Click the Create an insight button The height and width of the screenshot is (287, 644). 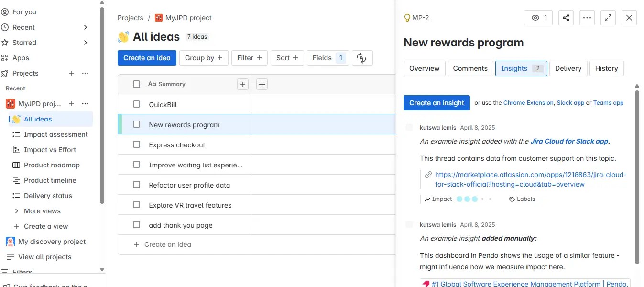[x=437, y=103]
